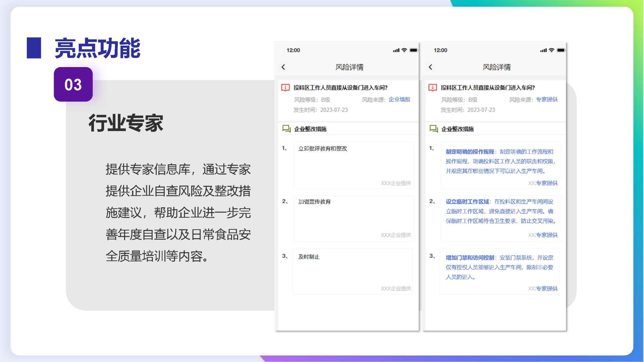Click the purple 03 number badge
The width and height of the screenshot is (644, 362).
[73, 85]
